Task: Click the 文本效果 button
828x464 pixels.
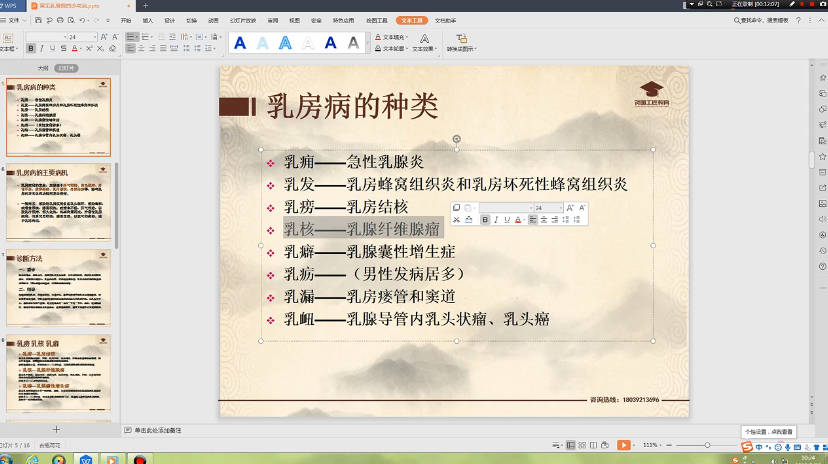Action: pos(425,48)
